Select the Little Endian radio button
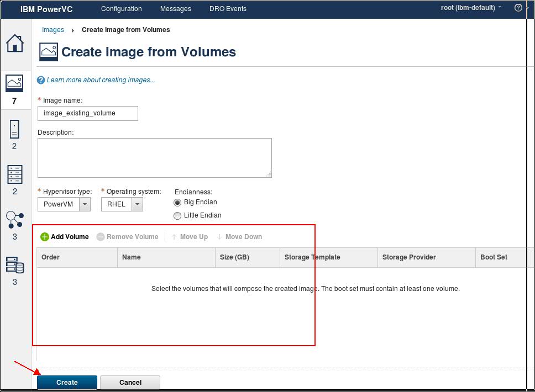The image size is (535, 392). click(x=177, y=216)
